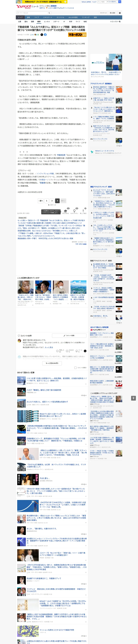Viewport: 138px width, 644px height.
Task: Open comment count 62 icon under headline
Action: pos(32,35)
